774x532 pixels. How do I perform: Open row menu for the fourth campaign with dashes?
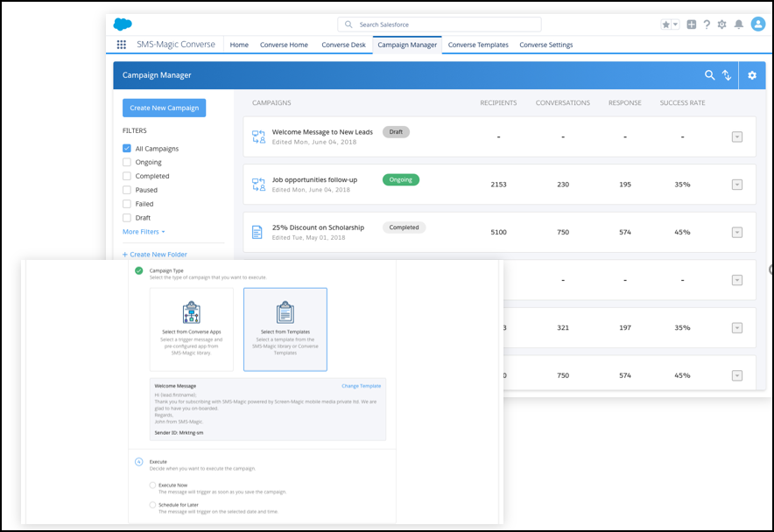point(737,280)
